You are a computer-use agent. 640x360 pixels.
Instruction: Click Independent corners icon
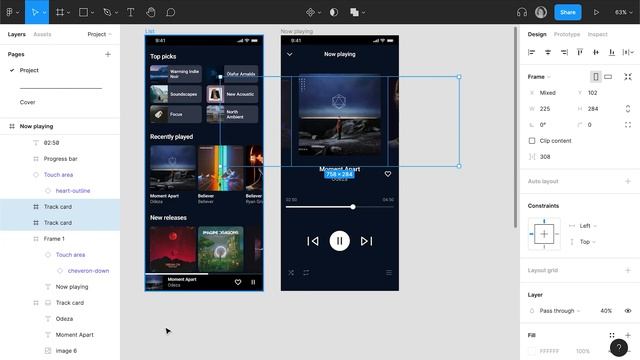point(628,125)
